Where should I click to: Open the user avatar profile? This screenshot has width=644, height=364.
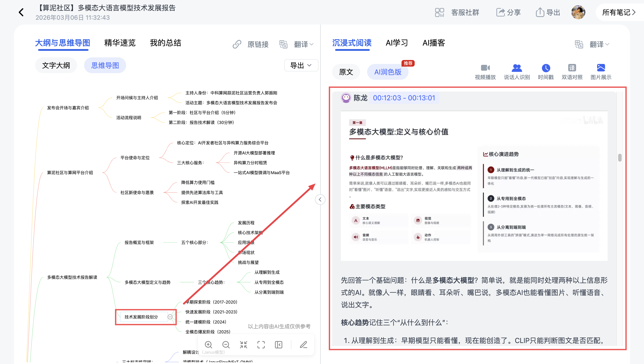[x=578, y=12]
